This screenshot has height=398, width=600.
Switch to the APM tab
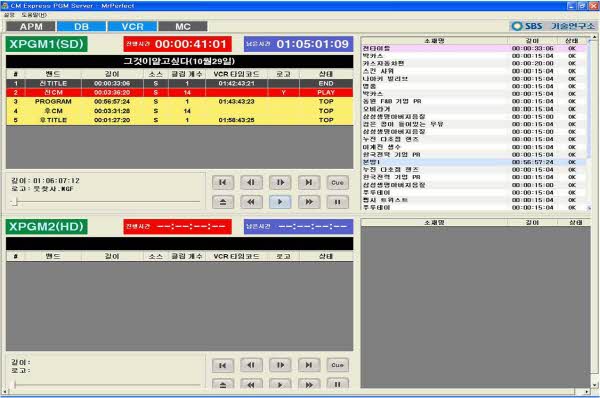click(31, 26)
